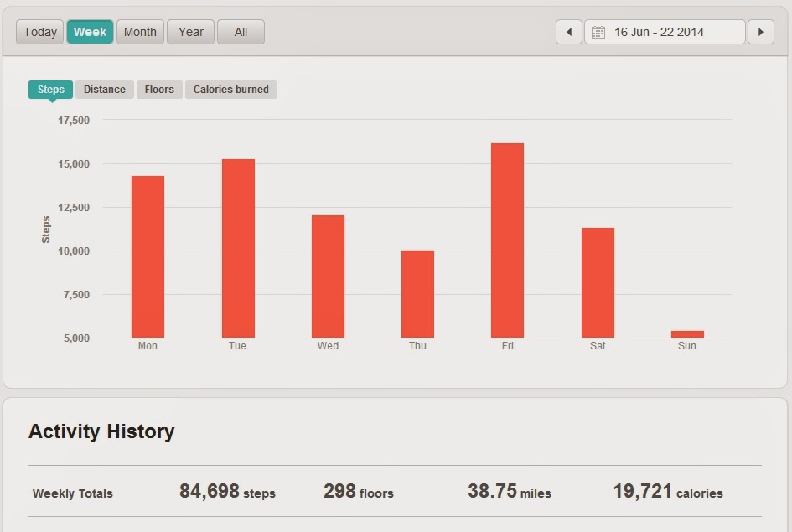
Task: Select the Today view button
Action: tap(40, 32)
